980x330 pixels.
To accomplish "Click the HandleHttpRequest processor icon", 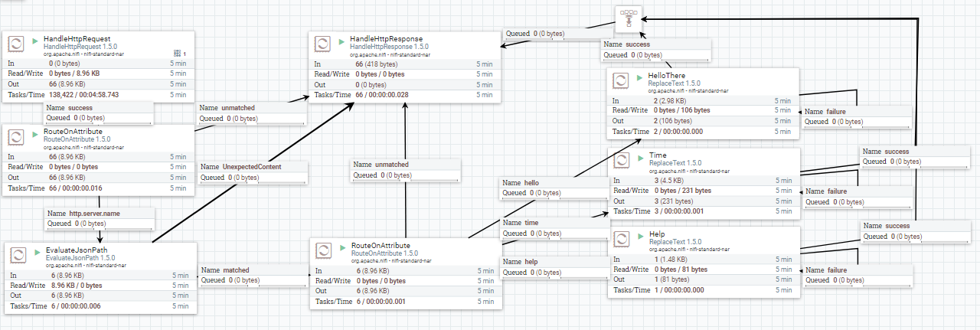I will (17, 44).
